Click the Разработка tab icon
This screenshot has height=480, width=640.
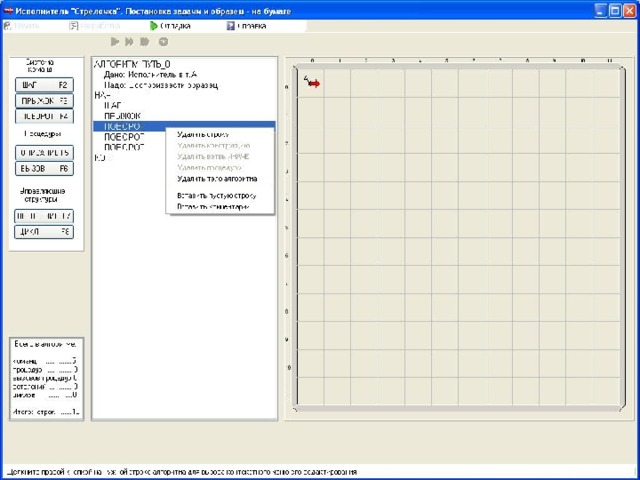pos(73,26)
